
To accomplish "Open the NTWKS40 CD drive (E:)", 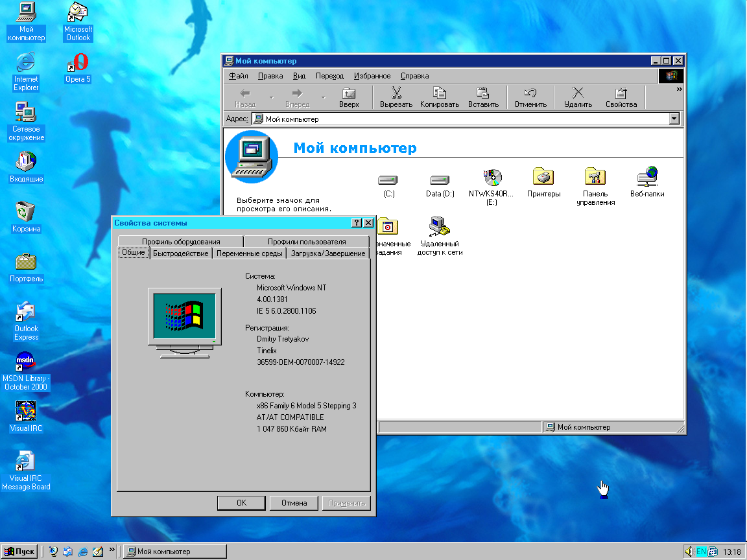I will [x=492, y=178].
